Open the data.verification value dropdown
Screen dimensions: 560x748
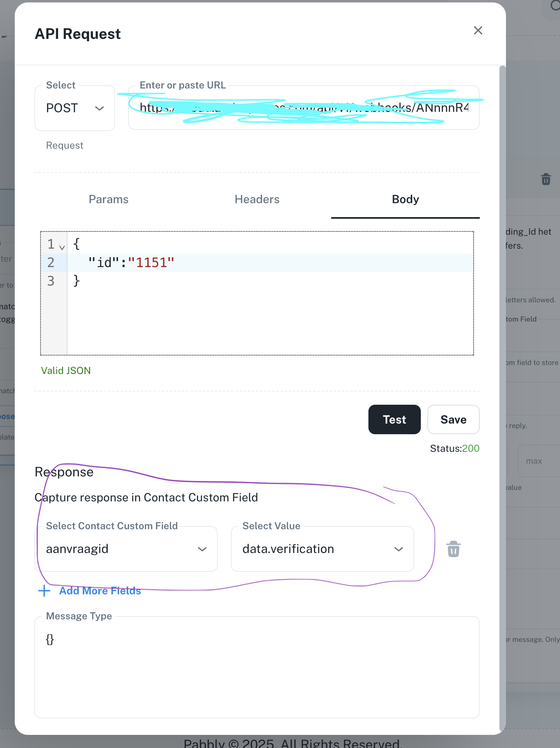tap(323, 549)
